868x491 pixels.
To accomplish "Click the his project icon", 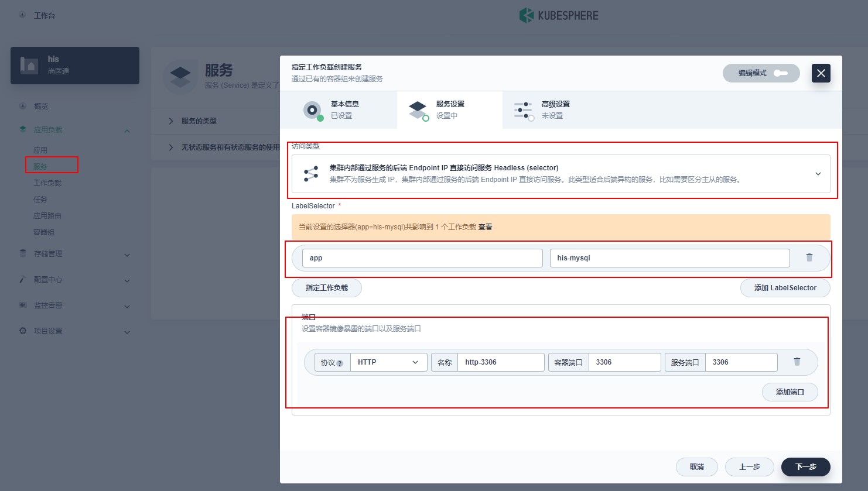I will click(x=29, y=65).
